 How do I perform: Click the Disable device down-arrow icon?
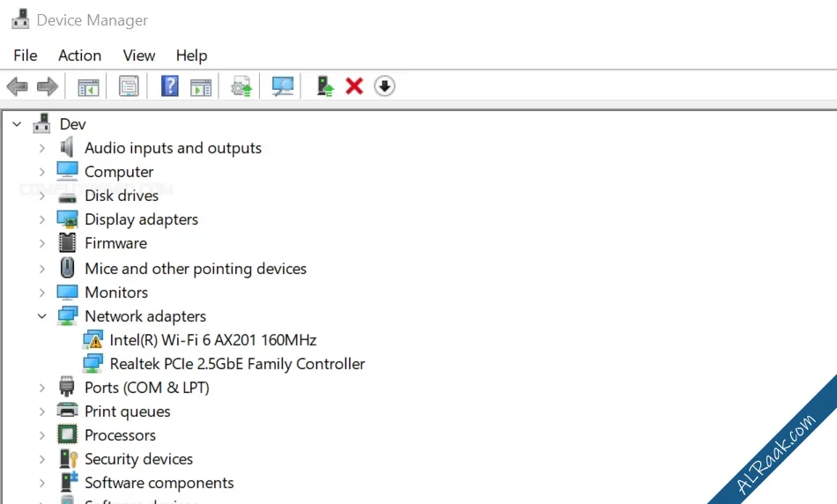tap(384, 86)
